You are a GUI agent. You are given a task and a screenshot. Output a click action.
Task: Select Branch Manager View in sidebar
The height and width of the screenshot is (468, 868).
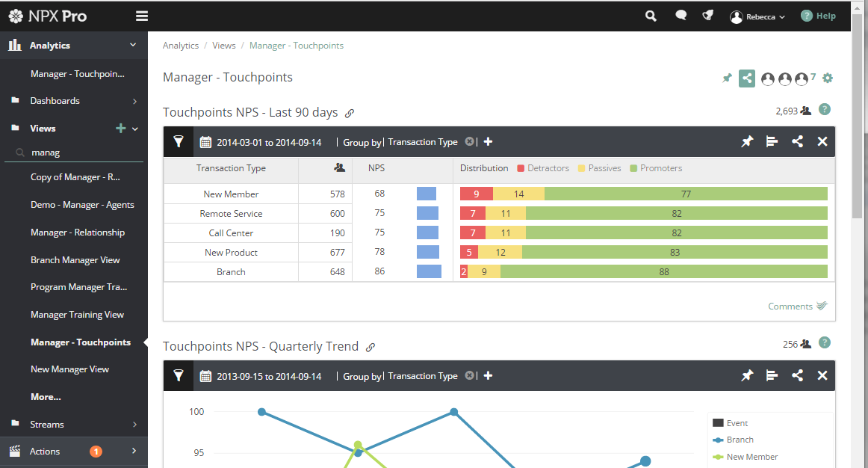[75, 260]
